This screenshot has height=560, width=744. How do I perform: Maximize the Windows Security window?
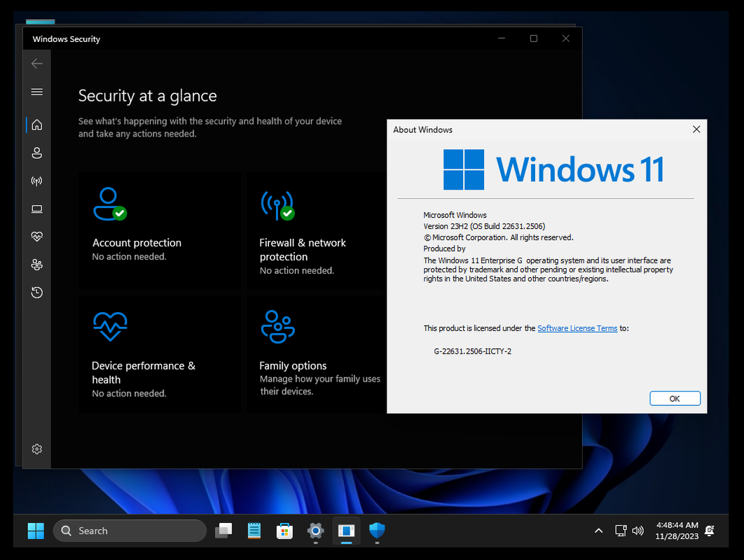(x=534, y=38)
